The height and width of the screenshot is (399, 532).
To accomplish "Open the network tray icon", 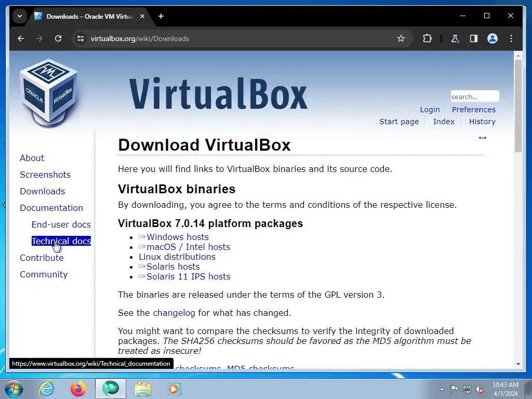I will (x=467, y=389).
